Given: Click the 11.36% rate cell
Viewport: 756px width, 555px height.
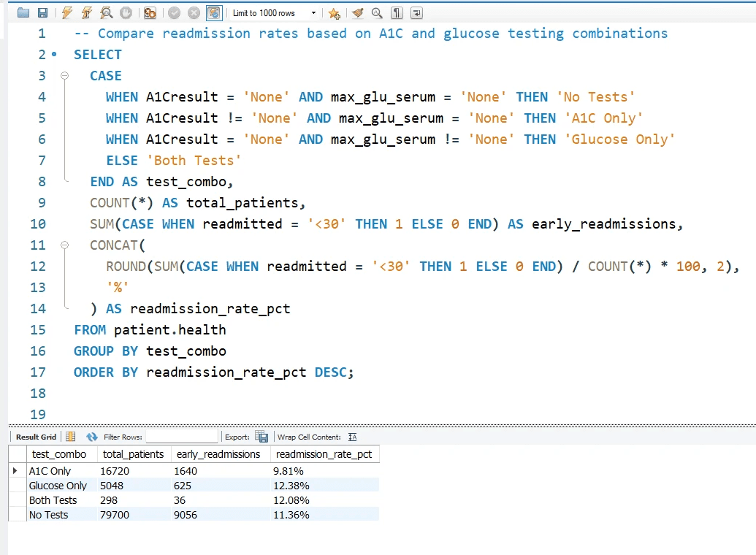Looking at the screenshot, I should tap(324, 515).
